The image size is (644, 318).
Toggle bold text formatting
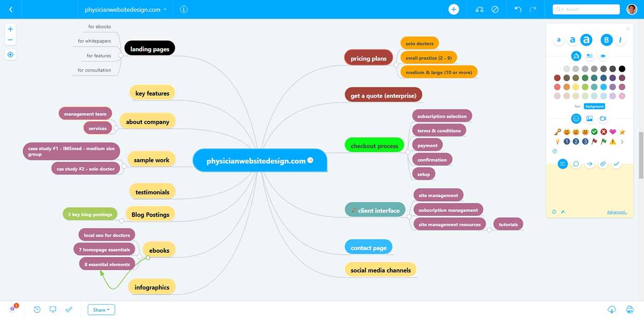pyautogui.click(x=606, y=40)
